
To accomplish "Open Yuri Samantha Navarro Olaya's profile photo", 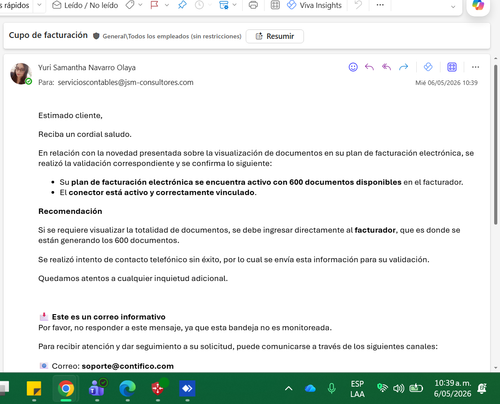I will click(x=21, y=74).
